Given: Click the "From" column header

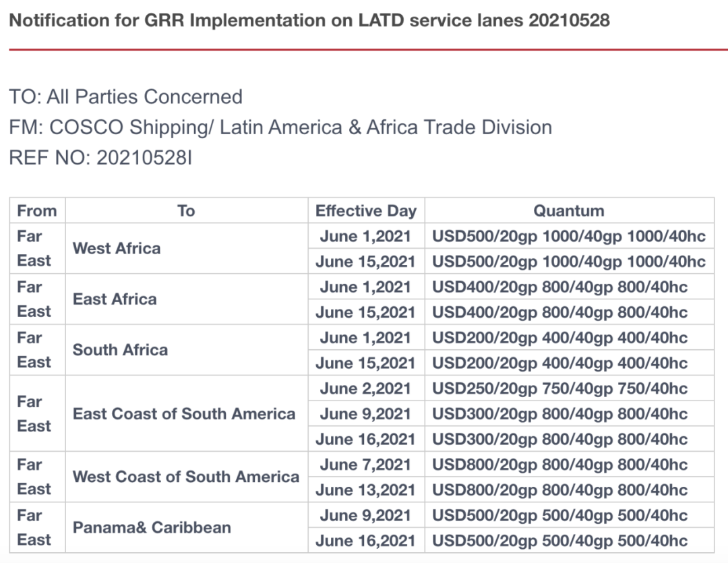Looking at the screenshot, I should [x=37, y=211].
